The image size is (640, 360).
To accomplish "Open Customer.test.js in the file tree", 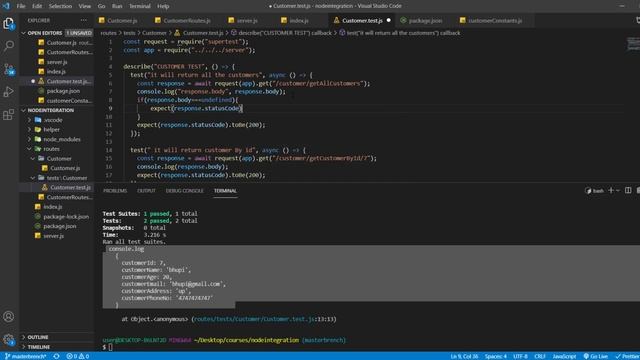I will [56, 187].
